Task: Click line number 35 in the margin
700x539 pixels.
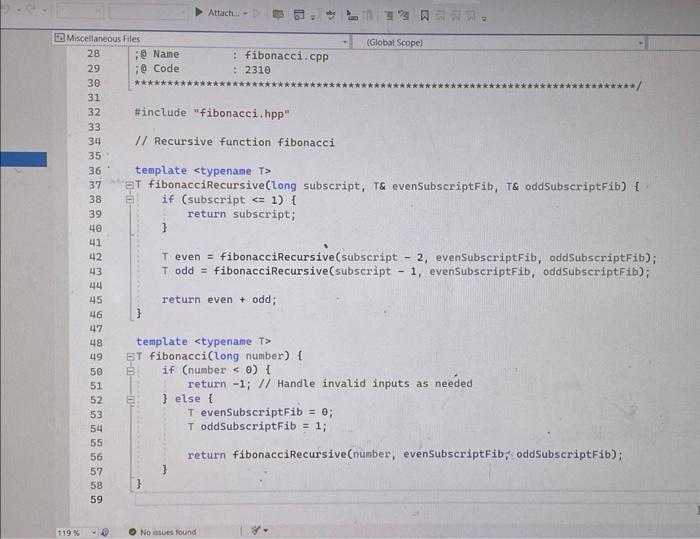Action: tap(95, 156)
